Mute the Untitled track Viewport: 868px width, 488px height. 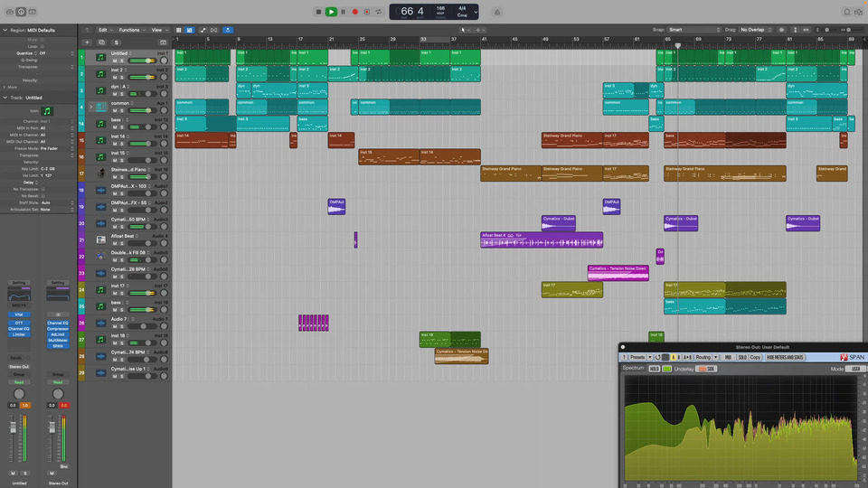(x=115, y=61)
